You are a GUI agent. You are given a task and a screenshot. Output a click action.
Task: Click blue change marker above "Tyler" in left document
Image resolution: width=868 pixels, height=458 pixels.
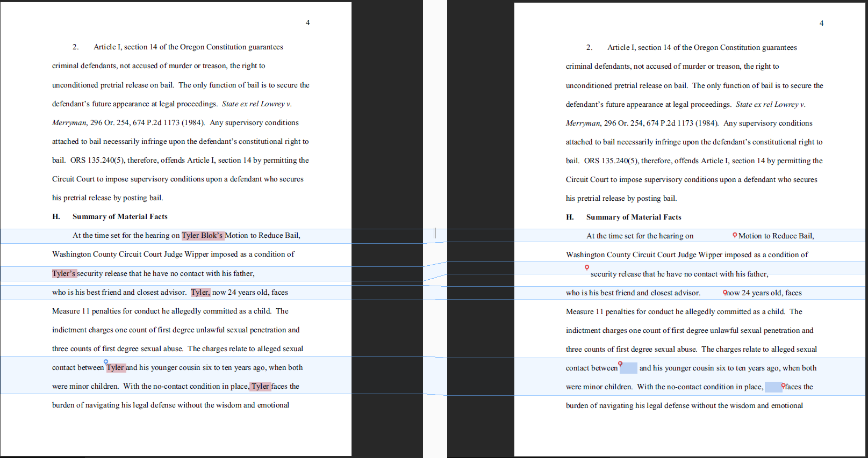tap(106, 361)
